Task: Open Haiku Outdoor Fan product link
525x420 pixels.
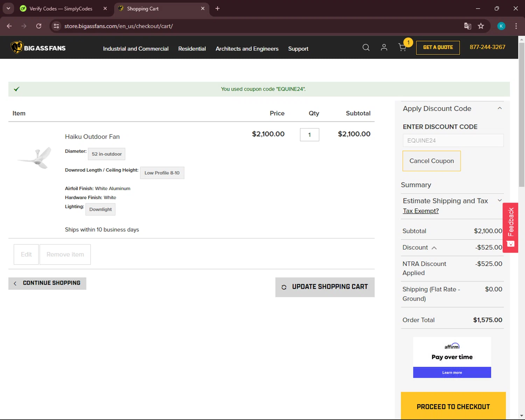Action: click(x=92, y=136)
